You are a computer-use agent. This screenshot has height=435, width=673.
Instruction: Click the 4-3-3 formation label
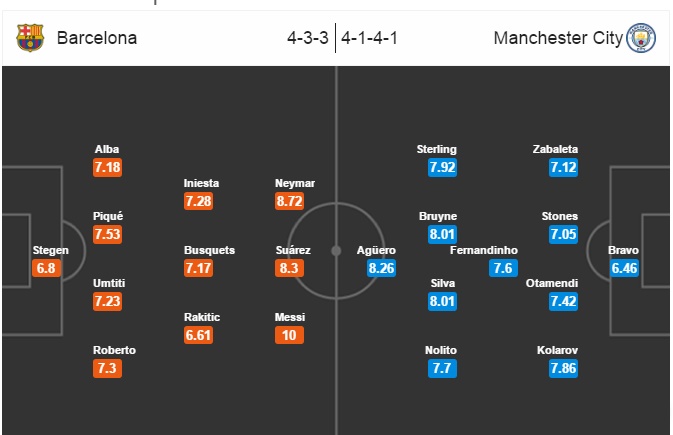point(308,38)
